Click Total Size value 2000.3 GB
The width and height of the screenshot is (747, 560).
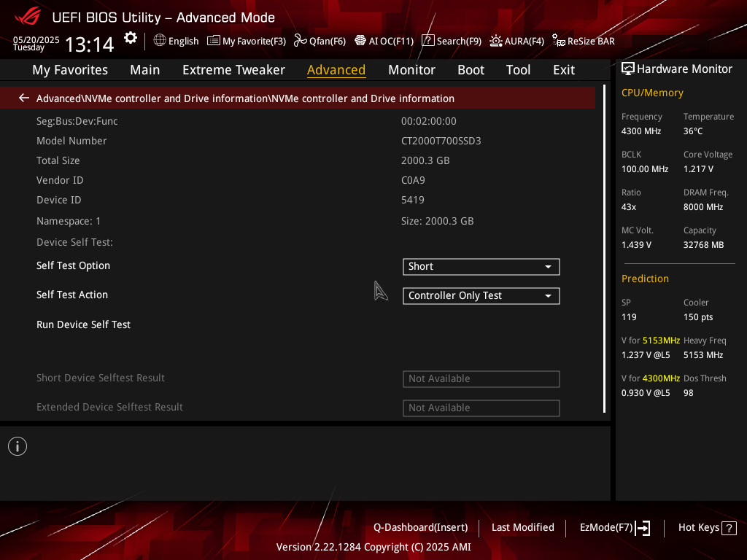[425, 160]
